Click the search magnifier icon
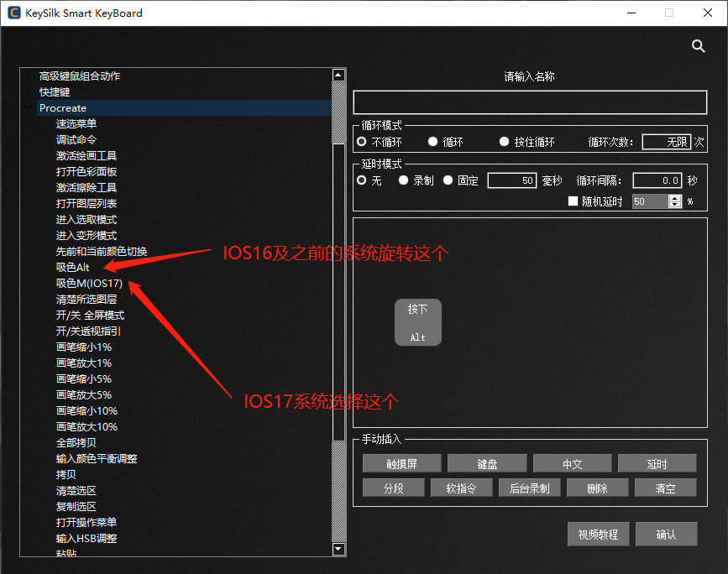The width and height of the screenshot is (728, 574). [698, 46]
